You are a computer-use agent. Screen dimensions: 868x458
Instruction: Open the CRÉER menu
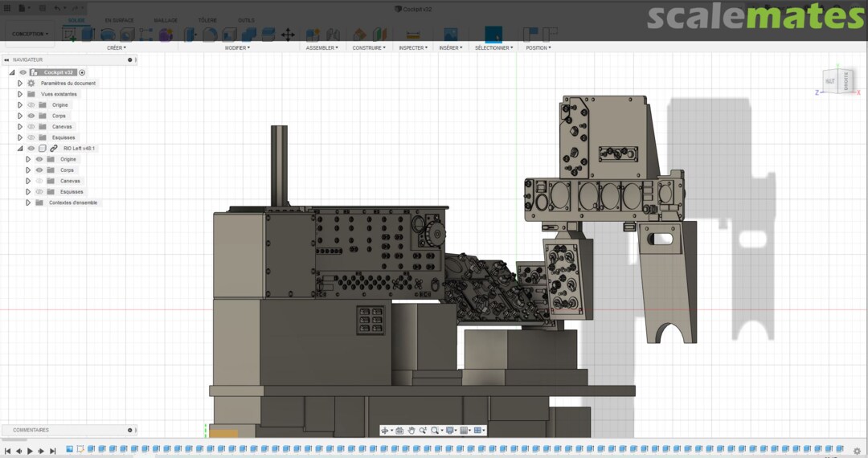pos(117,48)
